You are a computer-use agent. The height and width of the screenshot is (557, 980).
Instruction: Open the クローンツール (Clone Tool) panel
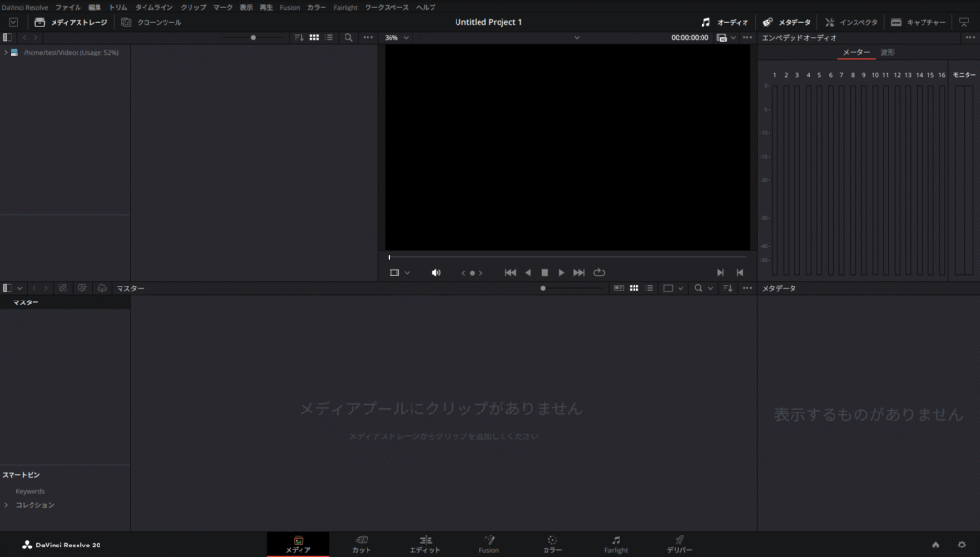click(x=151, y=22)
